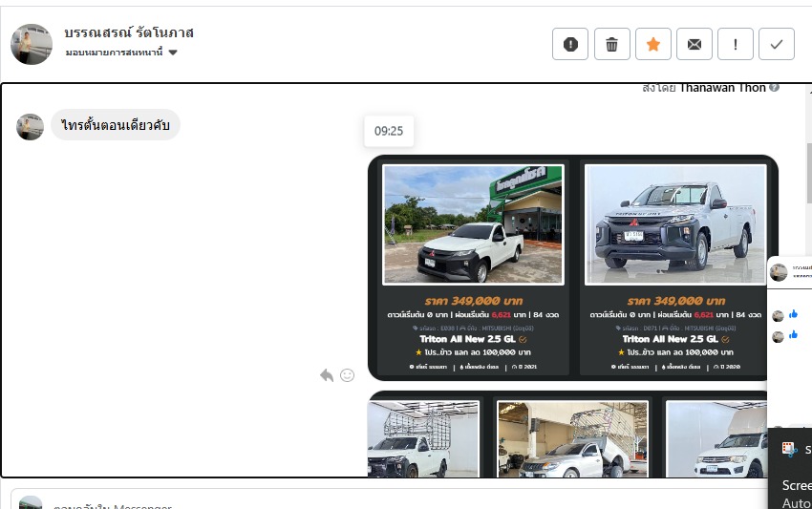
Task: Click second Triton All New 2.5 GL title
Action: tap(670, 339)
